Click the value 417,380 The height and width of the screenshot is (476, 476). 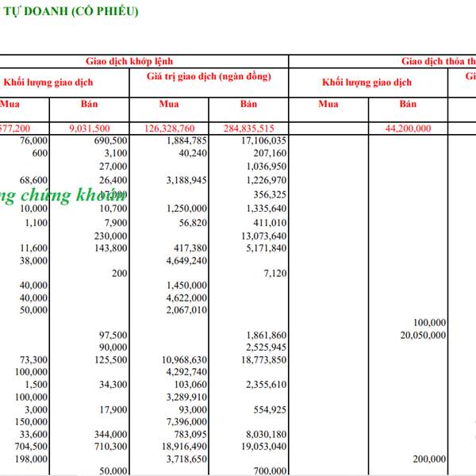pyautogui.click(x=190, y=248)
